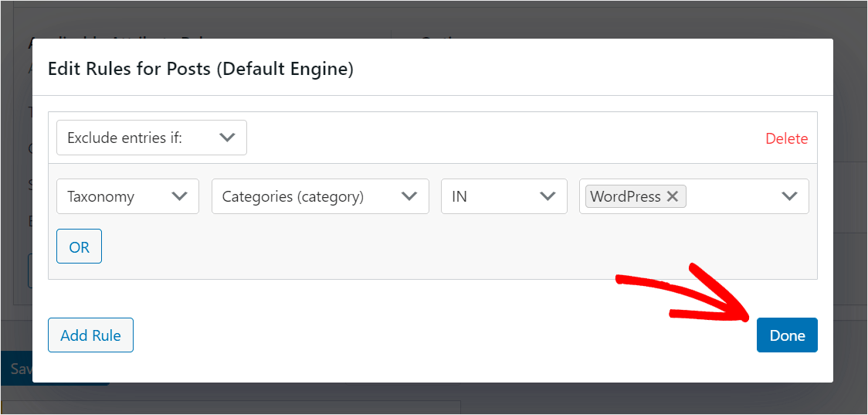Click the chevron arrow of the Taxonomy select
This screenshot has width=868, height=415.
click(x=179, y=196)
